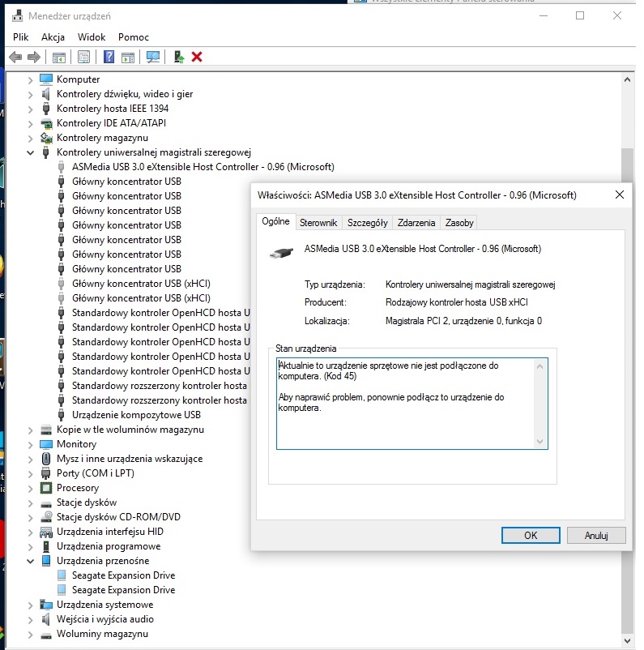
Task: Click the Urządzenia interfejsu HID icon
Action: (46, 532)
